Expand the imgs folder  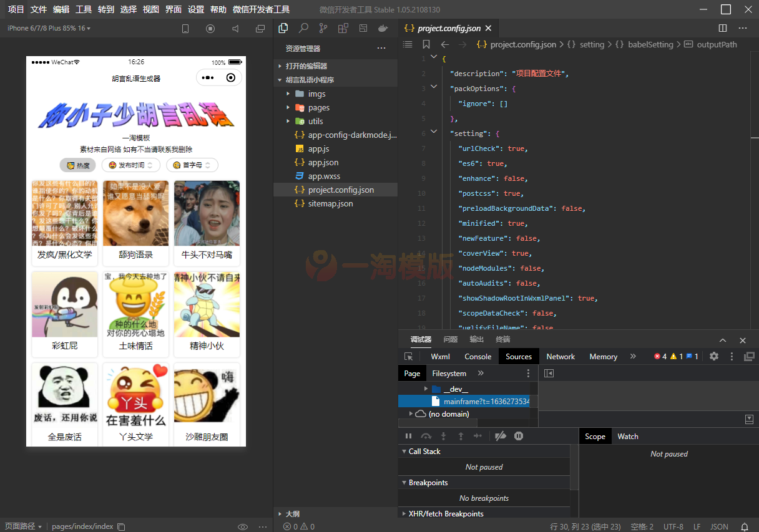click(316, 94)
